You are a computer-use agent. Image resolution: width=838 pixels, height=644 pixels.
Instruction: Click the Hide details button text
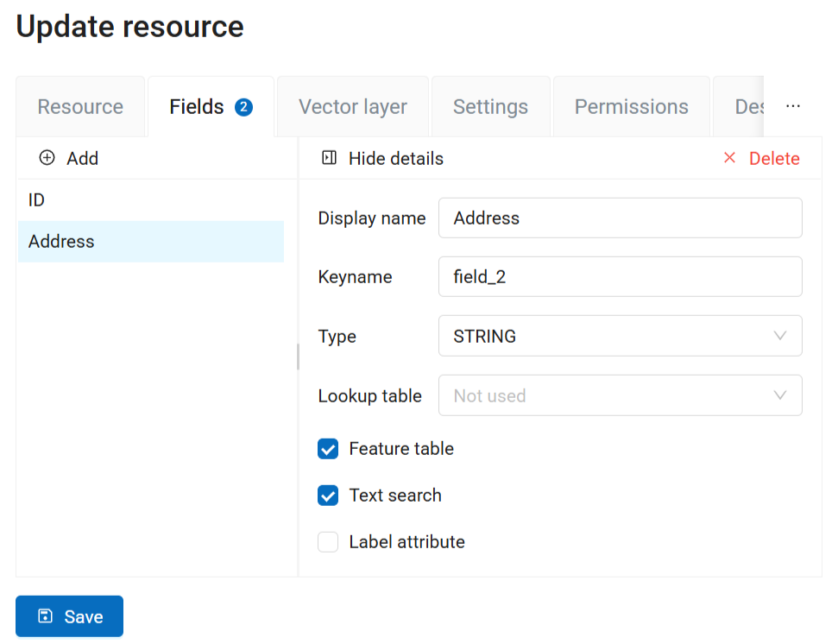pyautogui.click(x=396, y=158)
